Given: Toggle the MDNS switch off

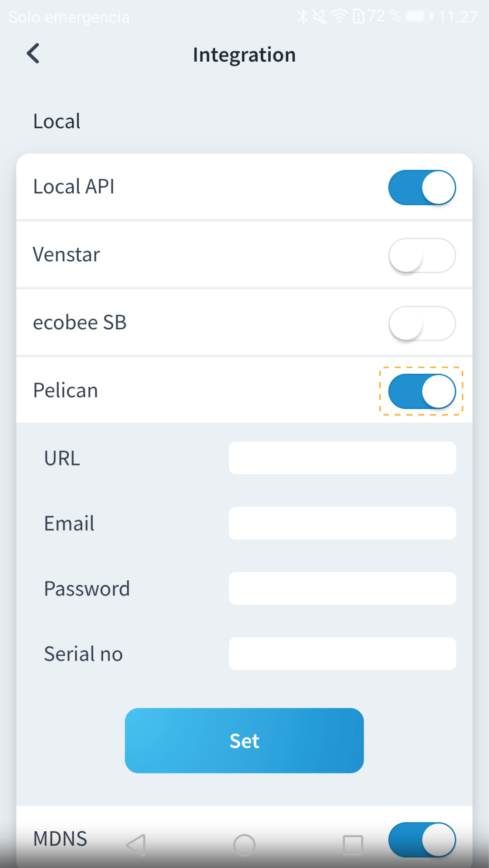Looking at the screenshot, I should point(422,839).
